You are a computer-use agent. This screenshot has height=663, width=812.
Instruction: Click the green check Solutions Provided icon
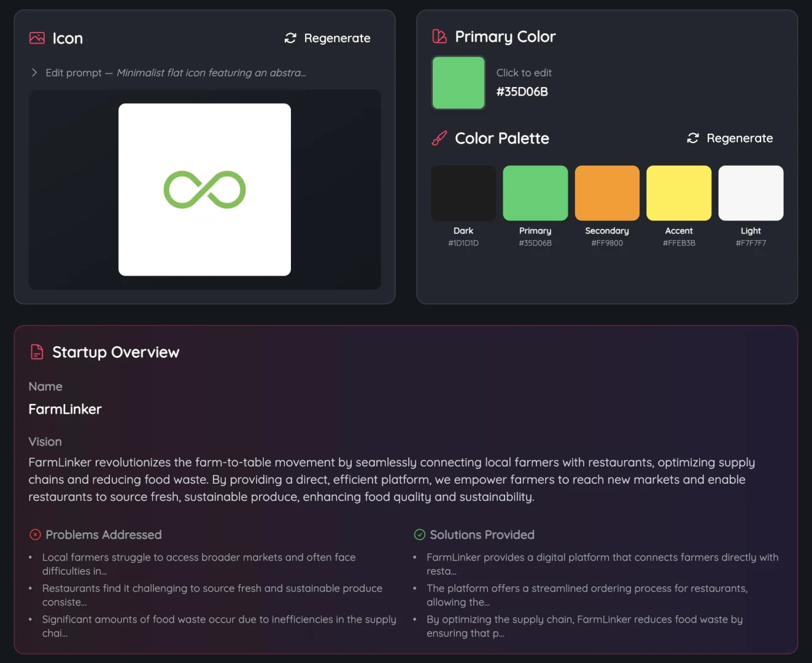(x=420, y=535)
